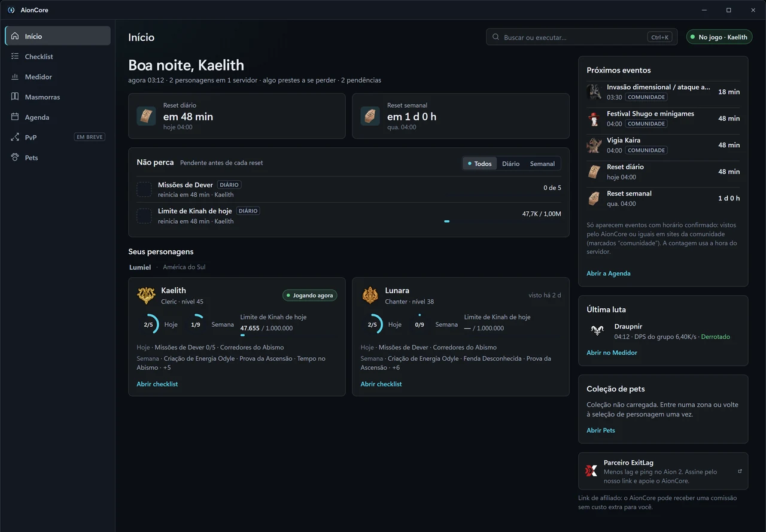Open the Agenda sidebar item
The width and height of the screenshot is (766, 532).
pyautogui.click(x=57, y=117)
